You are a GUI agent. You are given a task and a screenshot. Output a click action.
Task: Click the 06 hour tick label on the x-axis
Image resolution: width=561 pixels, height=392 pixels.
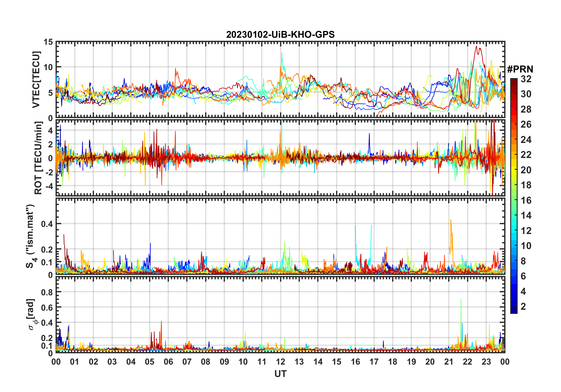point(168,362)
